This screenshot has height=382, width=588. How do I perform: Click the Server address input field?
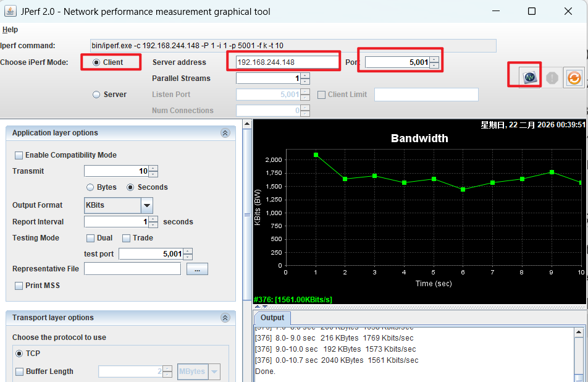[287, 62]
